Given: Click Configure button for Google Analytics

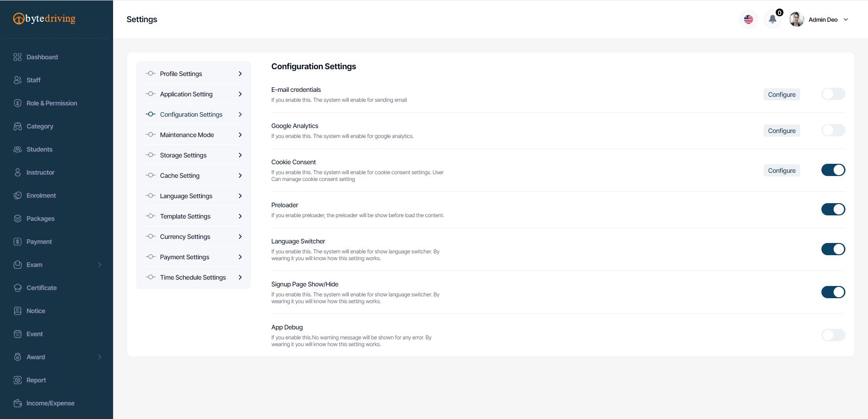Looking at the screenshot, I should pos(781,131).
